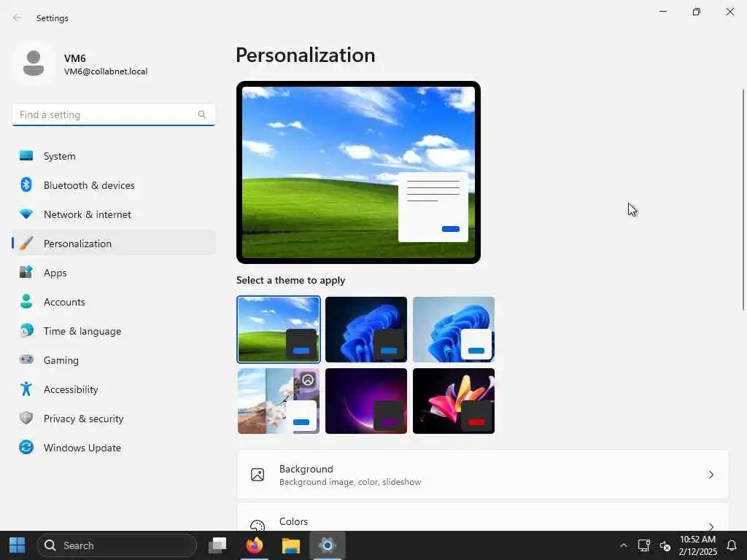
Task: Open File Explorer from the taskbar
Action: [x=290, y=545]
